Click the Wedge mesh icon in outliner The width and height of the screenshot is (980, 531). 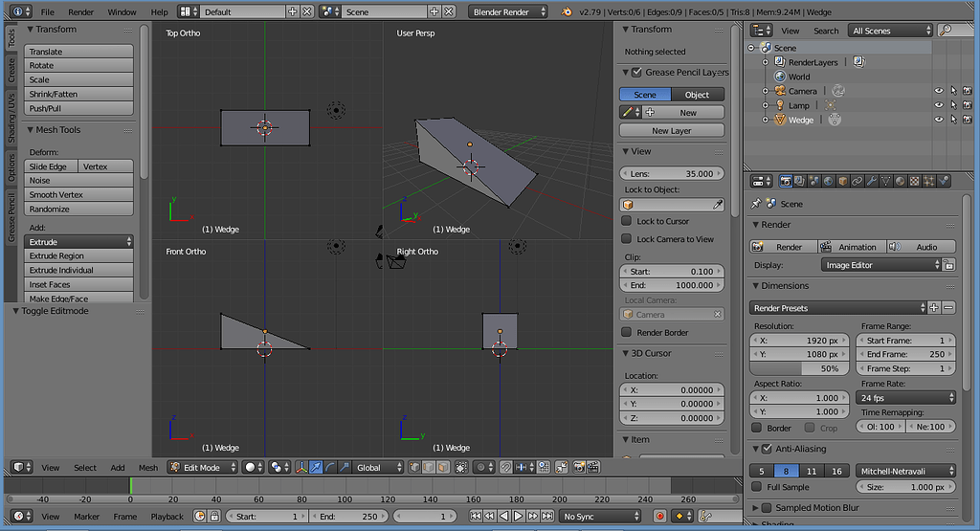pyautogui.click(x=778, y=120)
